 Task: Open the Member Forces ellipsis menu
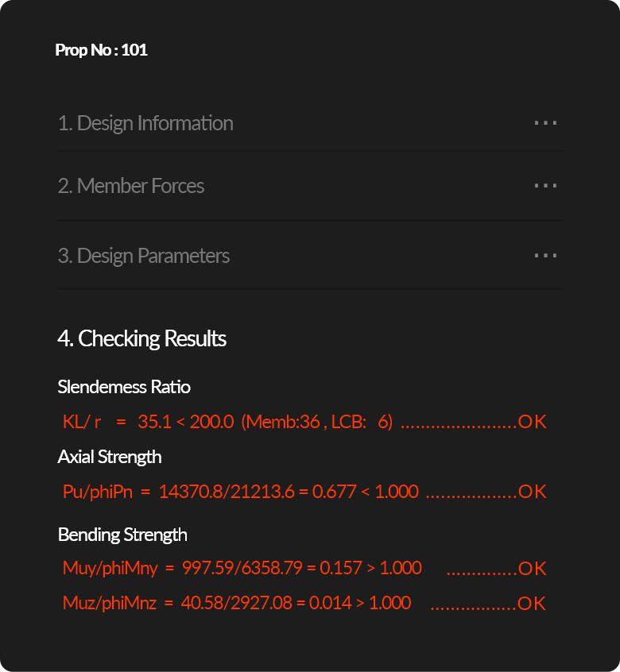coord(545,186)
